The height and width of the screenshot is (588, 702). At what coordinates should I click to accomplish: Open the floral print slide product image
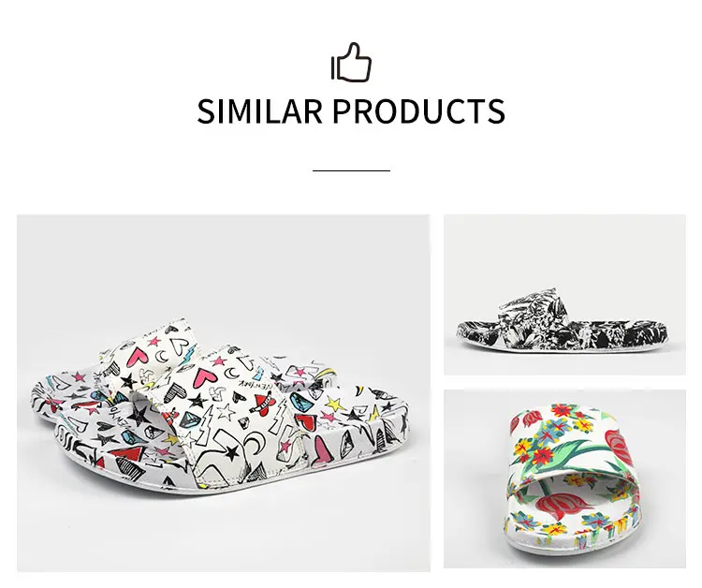coord(564,478)
